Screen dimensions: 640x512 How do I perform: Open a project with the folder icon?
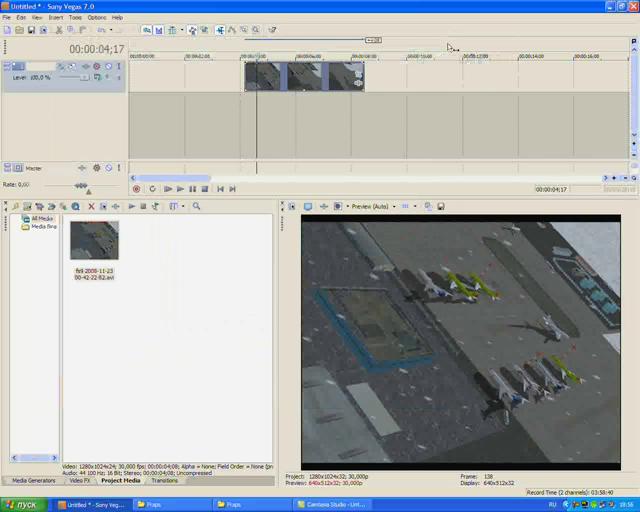pos(19,30)
